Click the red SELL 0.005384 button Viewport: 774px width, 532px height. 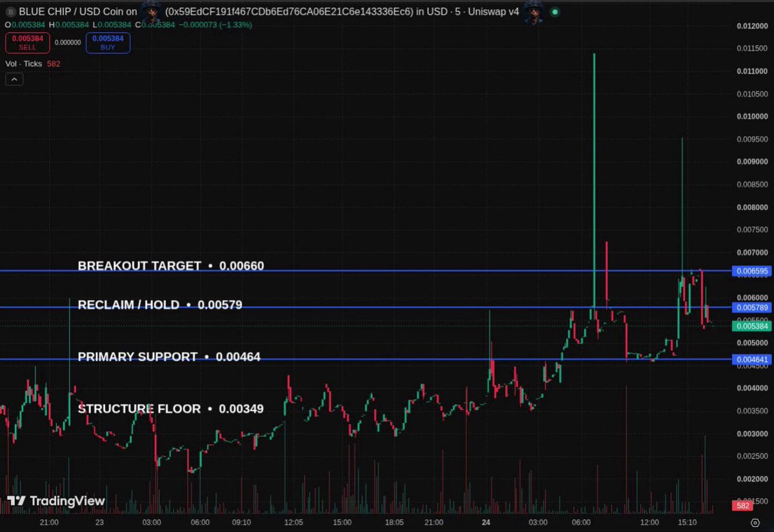(27, 43)
